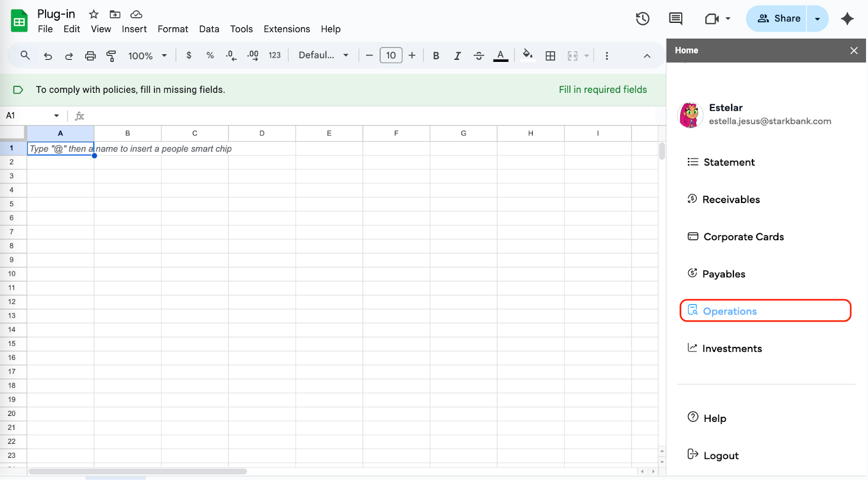Click the Print icon
The width and height of the screenshot is (868, 480).
(x=90, y=56)
